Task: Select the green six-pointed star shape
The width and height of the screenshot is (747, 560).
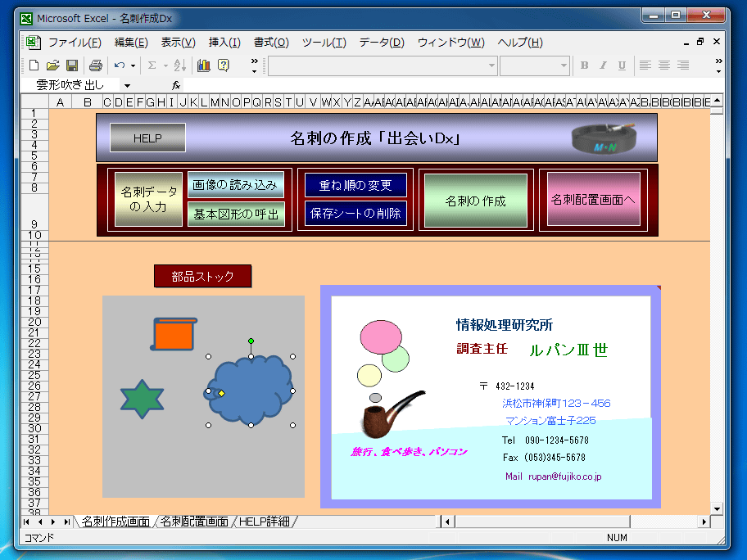Action: pos(142,399)
